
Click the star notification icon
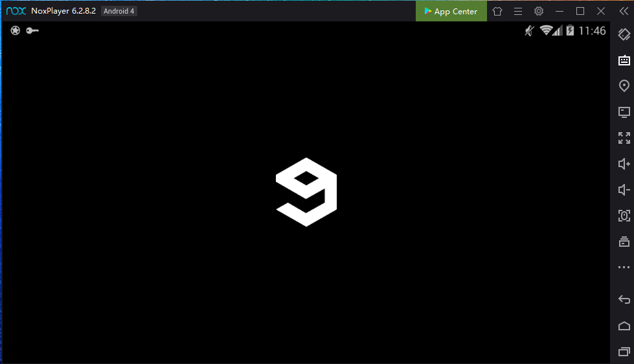click(x=16, y=30)
